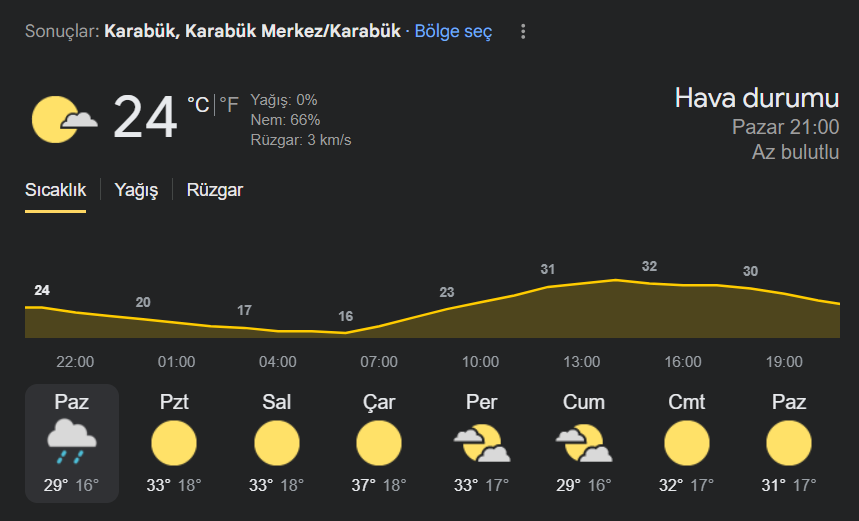Click the 16 degree low point on graph
Screen dimensions: 859x521
coord(346,317)
